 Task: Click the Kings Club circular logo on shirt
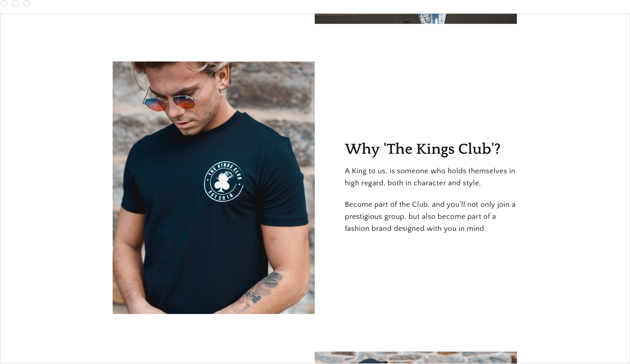click(x=224, y=181)
